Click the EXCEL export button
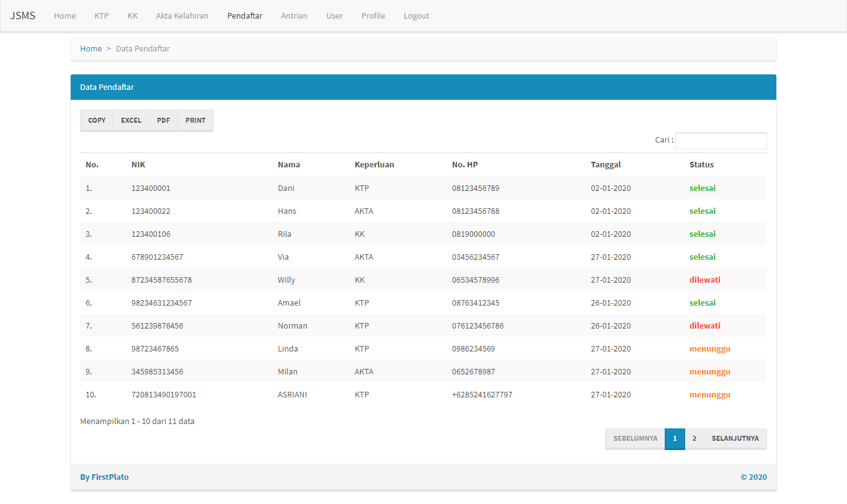 (x=131, y=120)
